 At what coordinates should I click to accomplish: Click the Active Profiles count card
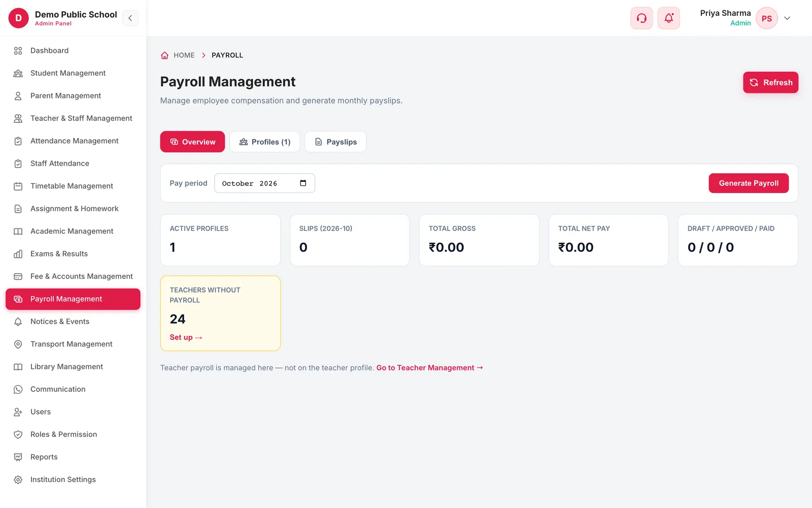(220, 240)
